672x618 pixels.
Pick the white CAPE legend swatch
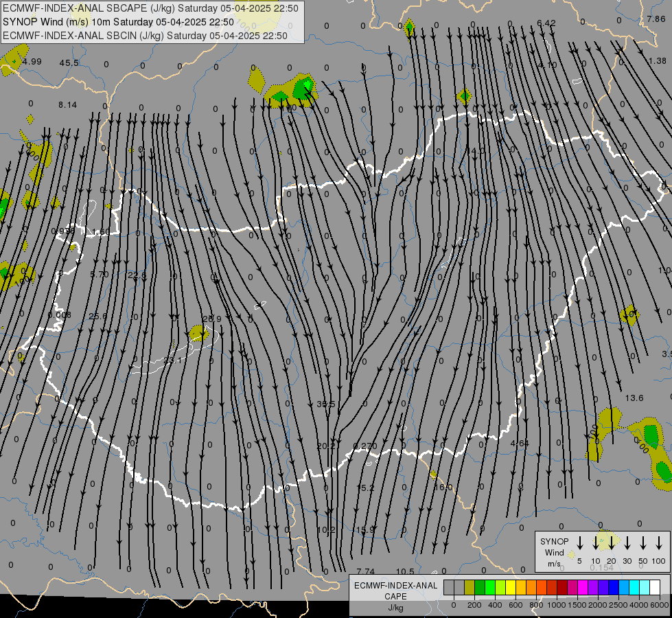coord(654,588)
